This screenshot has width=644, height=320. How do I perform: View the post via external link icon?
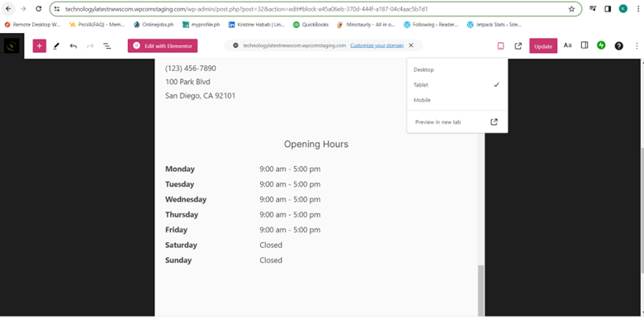click(x=518, y=46)
